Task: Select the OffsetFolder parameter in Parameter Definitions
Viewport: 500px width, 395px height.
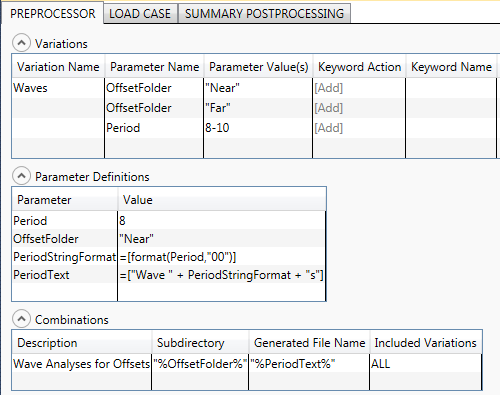Action: [65, 239]
